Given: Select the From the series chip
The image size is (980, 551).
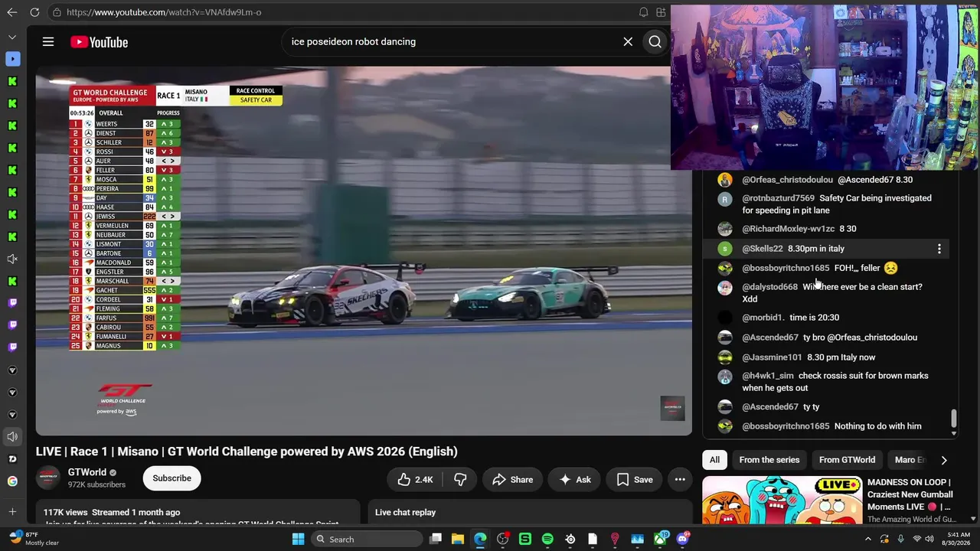Looking at the screenshot, I should [769, 460].
